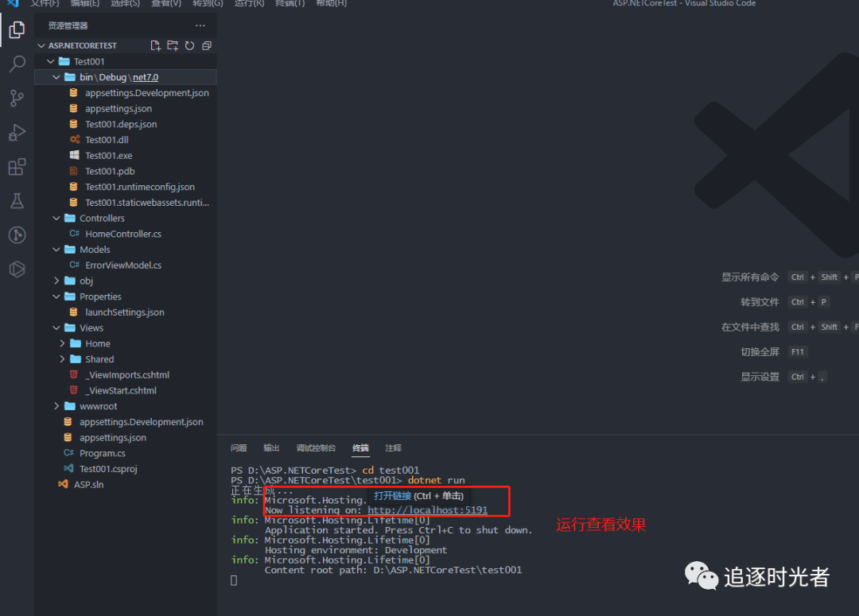Expand the Home folder under Views
Screen dimensions: 859x616
(62, 343)
